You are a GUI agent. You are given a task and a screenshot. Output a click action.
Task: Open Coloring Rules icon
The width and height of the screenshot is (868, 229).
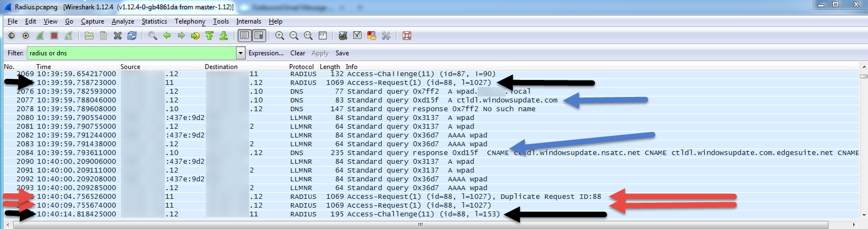372,36
